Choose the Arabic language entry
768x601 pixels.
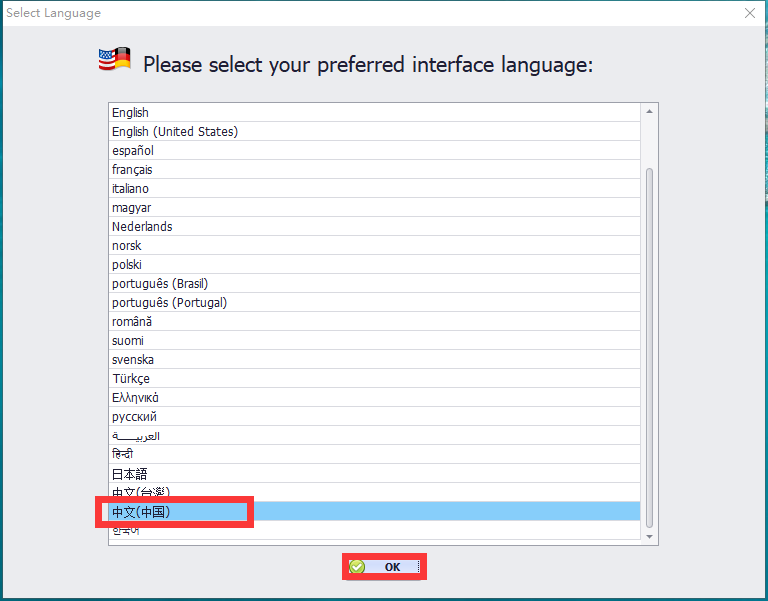click(374, 435)
